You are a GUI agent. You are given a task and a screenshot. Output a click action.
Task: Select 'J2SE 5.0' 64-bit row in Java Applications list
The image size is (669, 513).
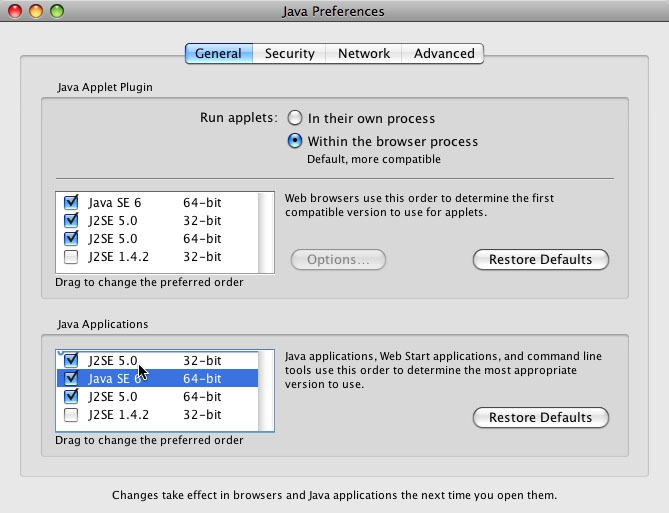[157, 396]
